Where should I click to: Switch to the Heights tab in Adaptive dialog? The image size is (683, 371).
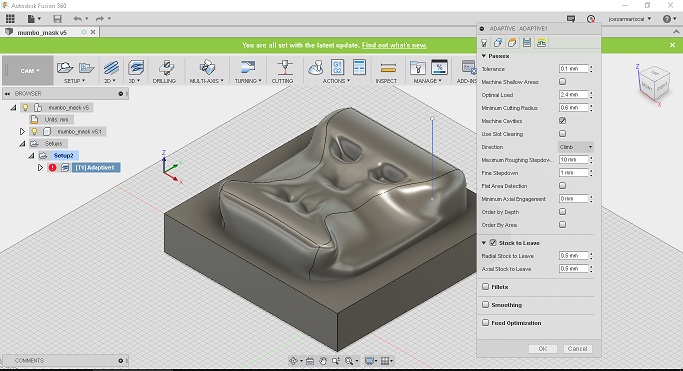(x=512, y=43)
